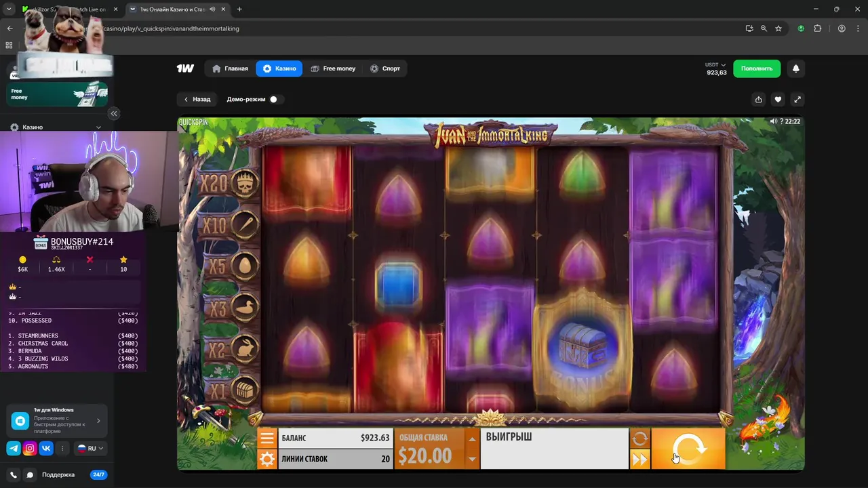
Task: Click the 24/7 support badge
Action: point(98,474)
